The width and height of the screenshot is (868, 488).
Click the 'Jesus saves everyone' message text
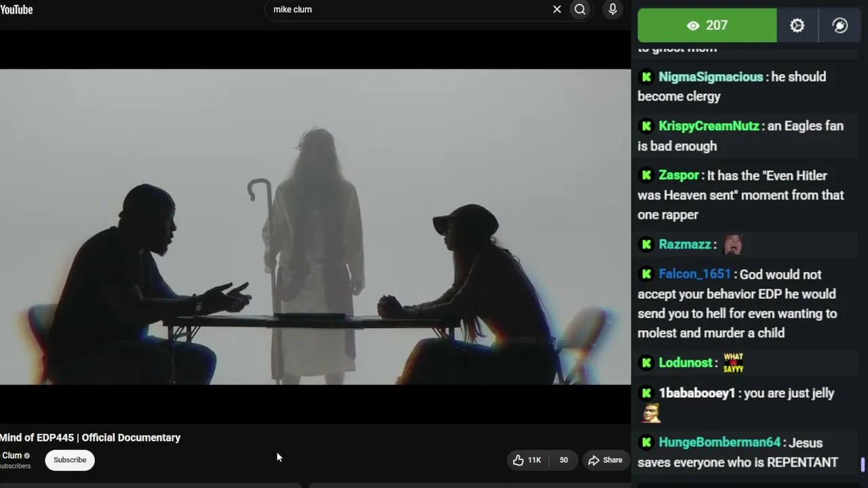(738, 453)
